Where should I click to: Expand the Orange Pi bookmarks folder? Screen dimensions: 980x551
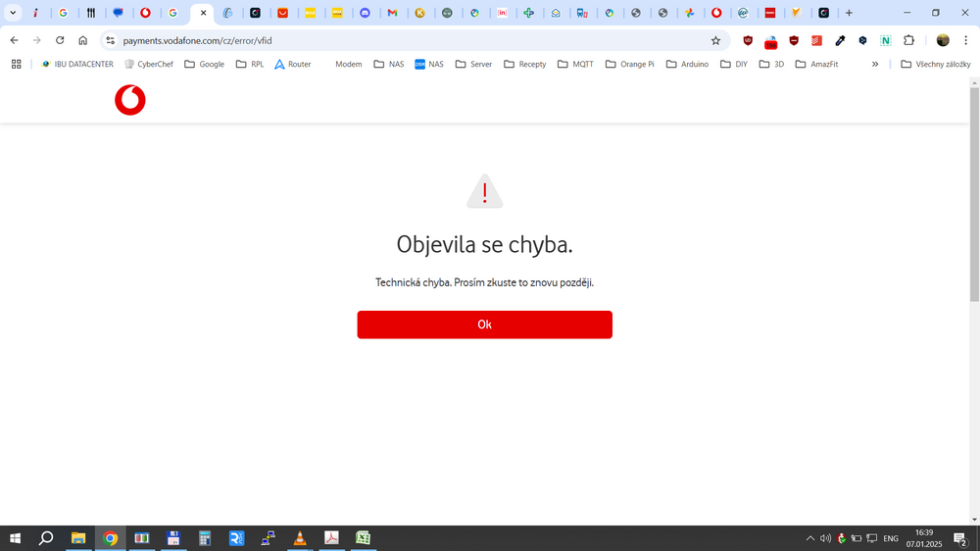630,64
